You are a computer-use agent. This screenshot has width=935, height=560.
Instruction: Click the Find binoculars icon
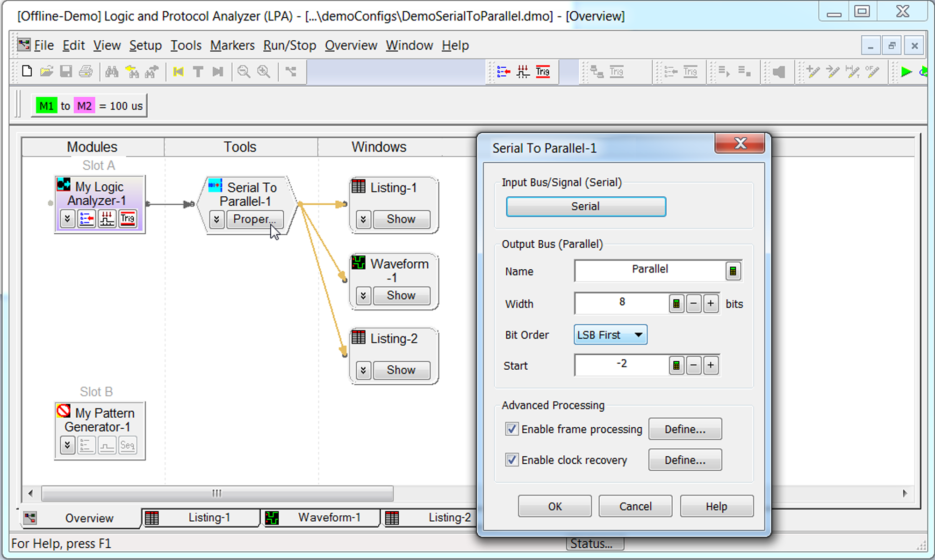point(111,71)
